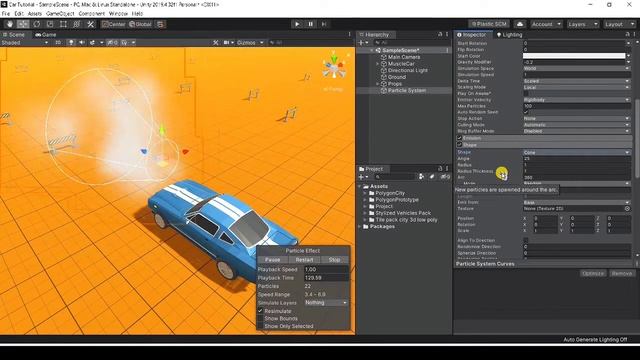640x360 pixels.
Task: Collapse Assets folder tree
Action: coord(360,186)
